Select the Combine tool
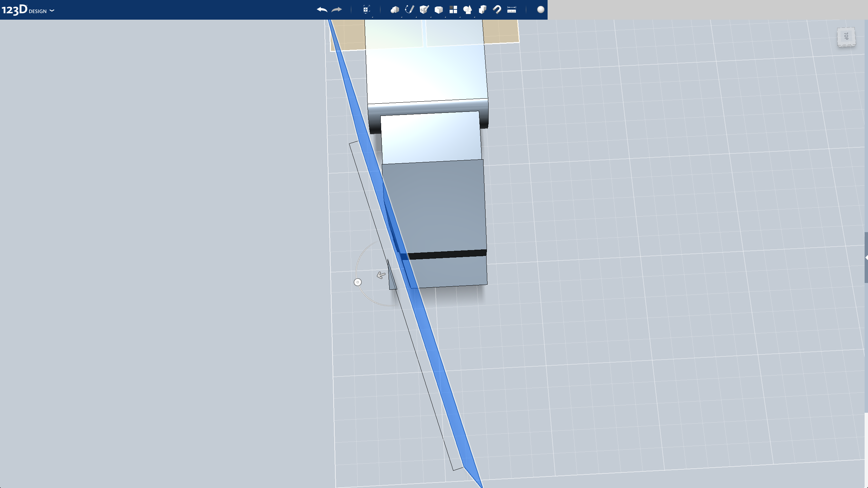The width and height of the screenshot is (868, 488). point(482,9)
